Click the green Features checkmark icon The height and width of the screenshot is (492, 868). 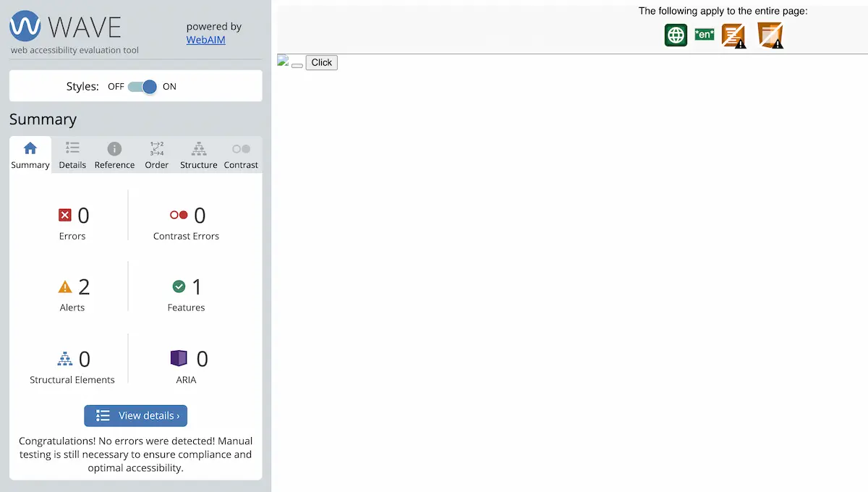click(x=179, y=286)
